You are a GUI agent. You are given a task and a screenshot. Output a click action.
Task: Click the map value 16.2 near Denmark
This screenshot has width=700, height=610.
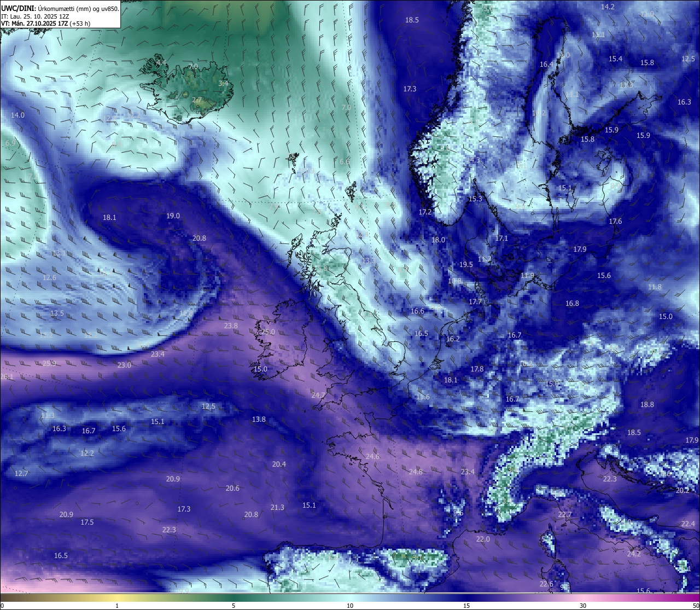coord(453,339)
